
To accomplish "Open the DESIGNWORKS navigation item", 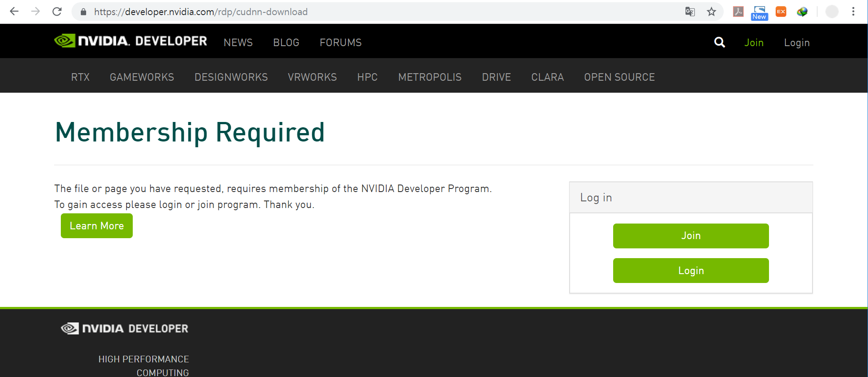I will point(231,77).
